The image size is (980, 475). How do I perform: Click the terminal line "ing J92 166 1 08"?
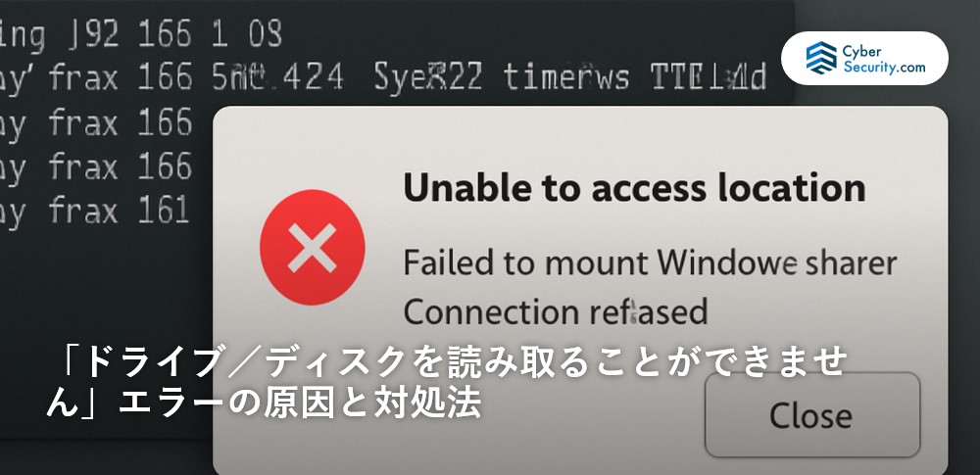[x=140, y=34]
